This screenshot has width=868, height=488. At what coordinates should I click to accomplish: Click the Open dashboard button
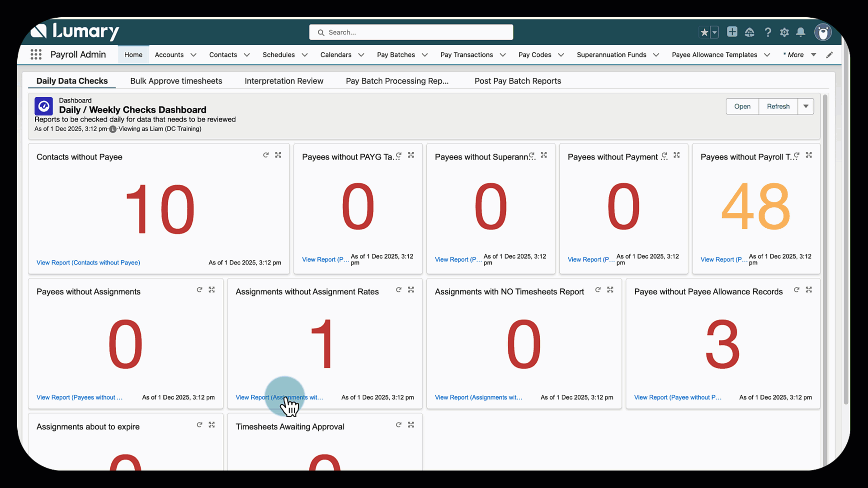742,106
